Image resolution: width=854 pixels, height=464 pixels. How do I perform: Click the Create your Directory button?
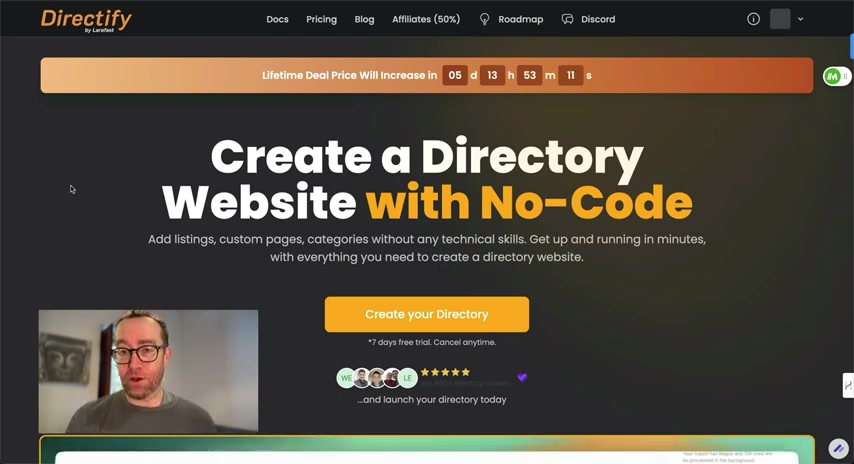click(427, 314)
